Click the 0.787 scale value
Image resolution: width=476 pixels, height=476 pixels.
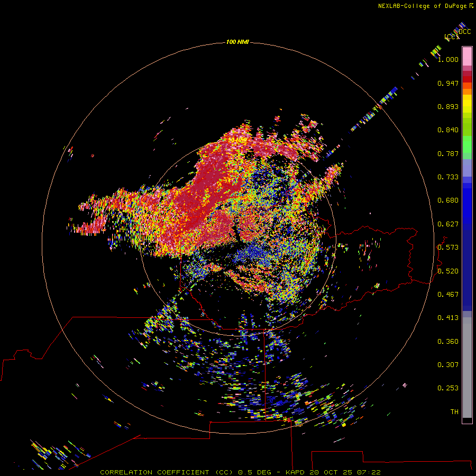(x=448, y=153)
